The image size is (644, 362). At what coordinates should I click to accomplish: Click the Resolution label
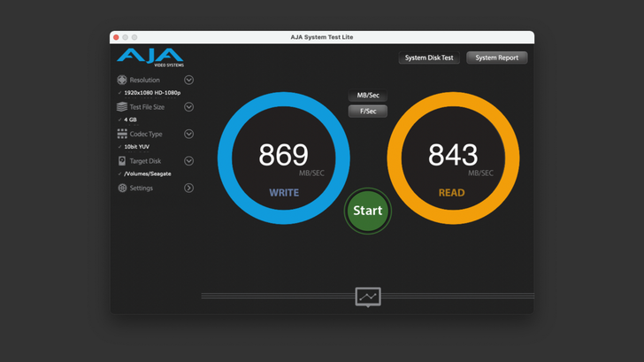point(144,80)
